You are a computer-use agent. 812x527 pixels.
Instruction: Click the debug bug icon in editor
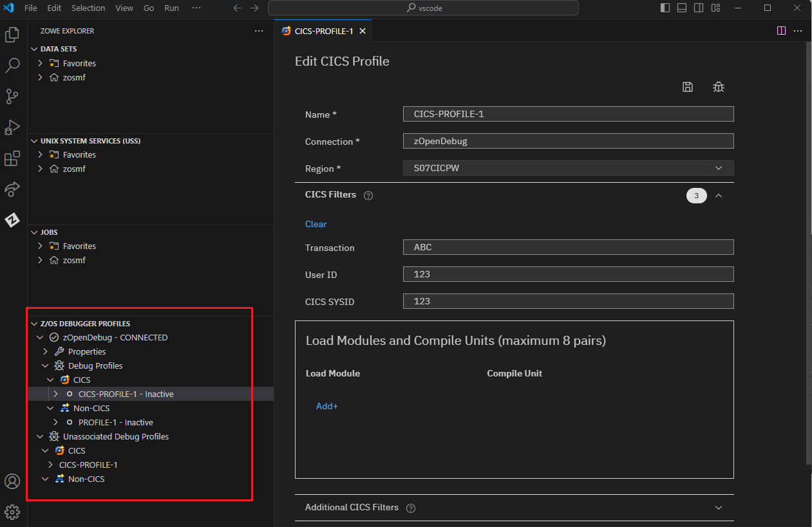[719, 87]
